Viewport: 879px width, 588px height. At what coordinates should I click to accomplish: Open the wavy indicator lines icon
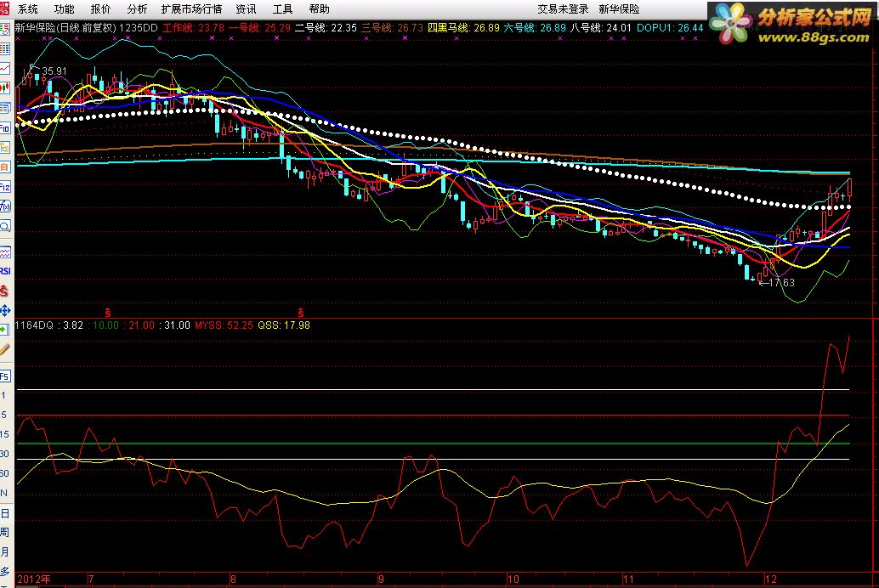[x=5, y=252]
